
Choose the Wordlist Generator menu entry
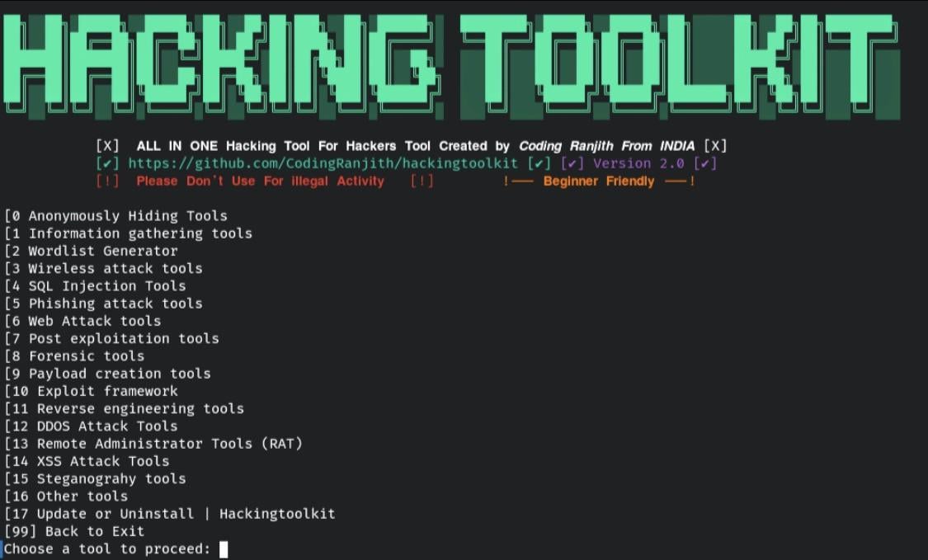pos(92,251)
